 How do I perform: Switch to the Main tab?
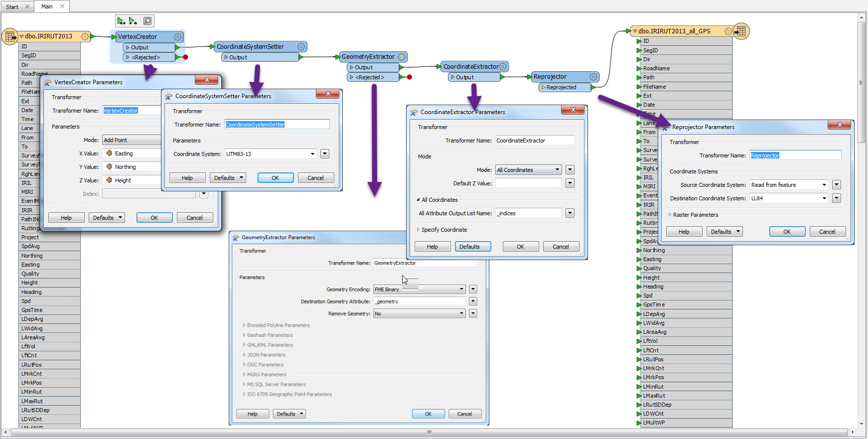click(47, 6)
